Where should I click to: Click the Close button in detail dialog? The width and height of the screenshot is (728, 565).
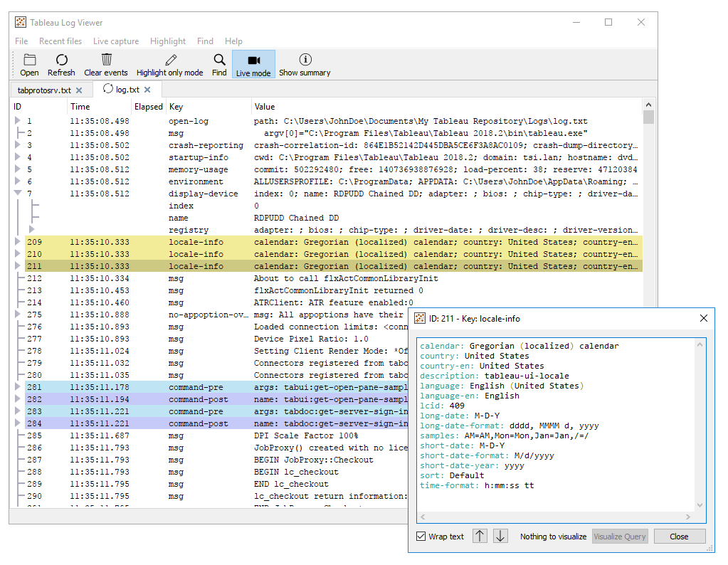pyautogui.click(x=679, y=537)
